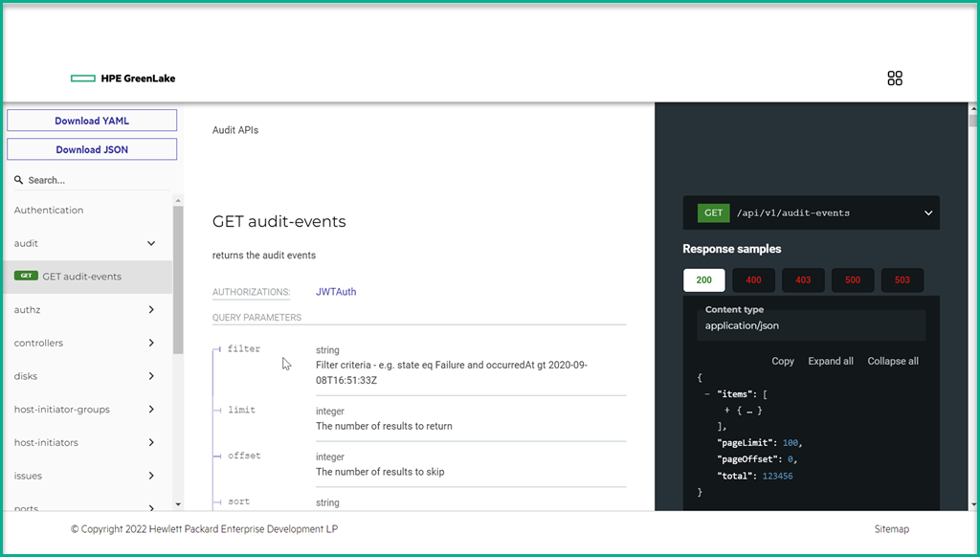Click the sidebar scrollbar thumb
980x557 pixels.
click(178, 280)
